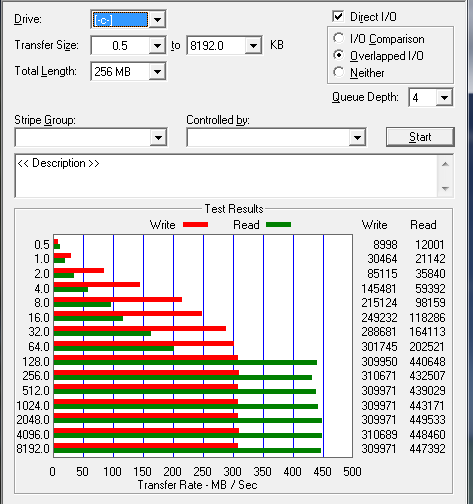Select the I/O Comparison radio button
The width and height of the screenshot is (473, 504).
point(339,38)
